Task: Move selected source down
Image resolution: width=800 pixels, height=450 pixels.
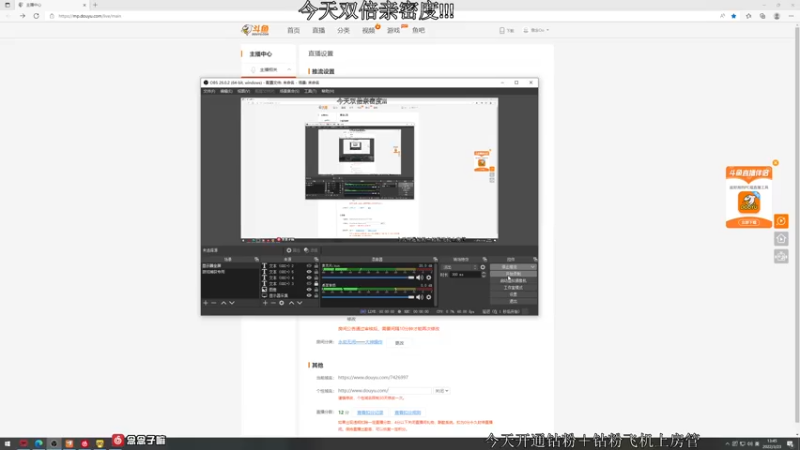Action: [x=299, y=303]
